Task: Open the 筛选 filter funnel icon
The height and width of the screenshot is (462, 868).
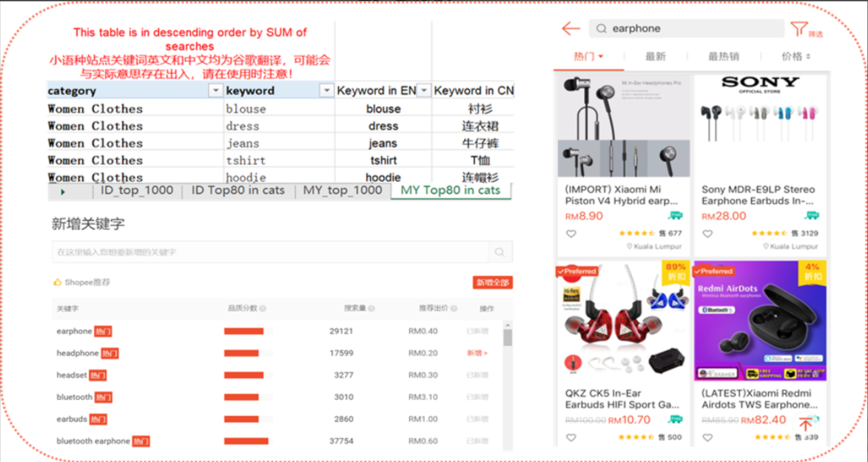Action: pos(798,29)
